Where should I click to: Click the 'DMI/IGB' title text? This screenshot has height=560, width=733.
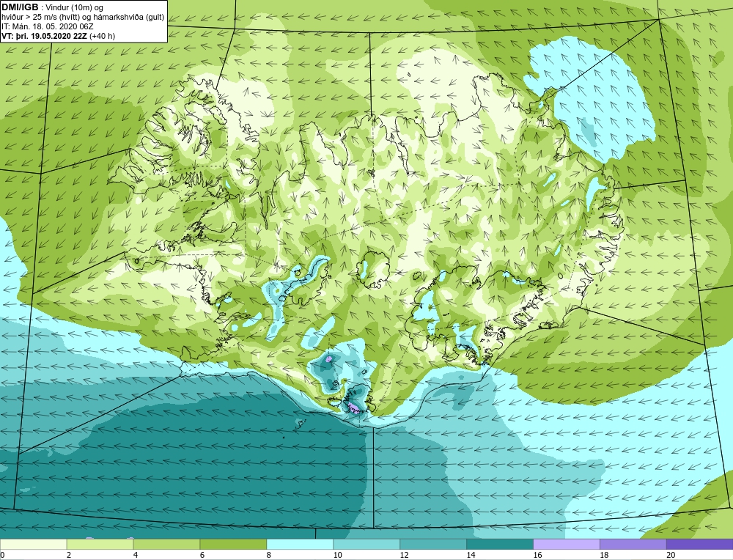[x=20, y=7]
